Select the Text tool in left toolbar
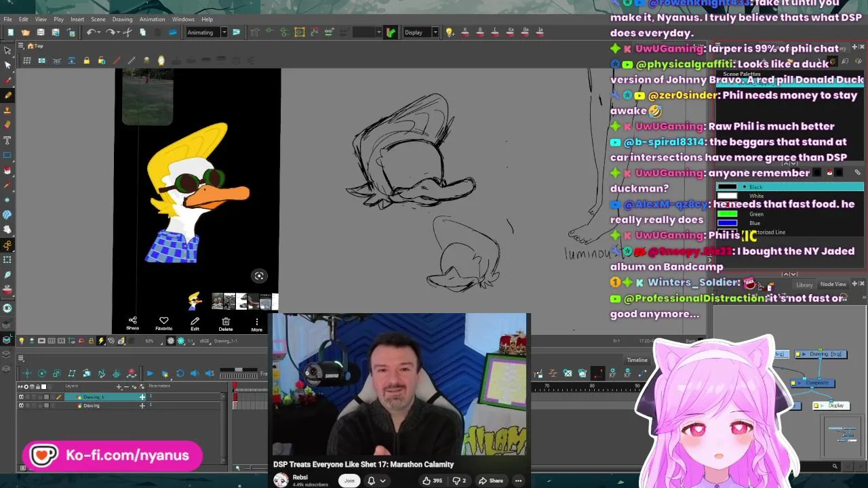 7,140
